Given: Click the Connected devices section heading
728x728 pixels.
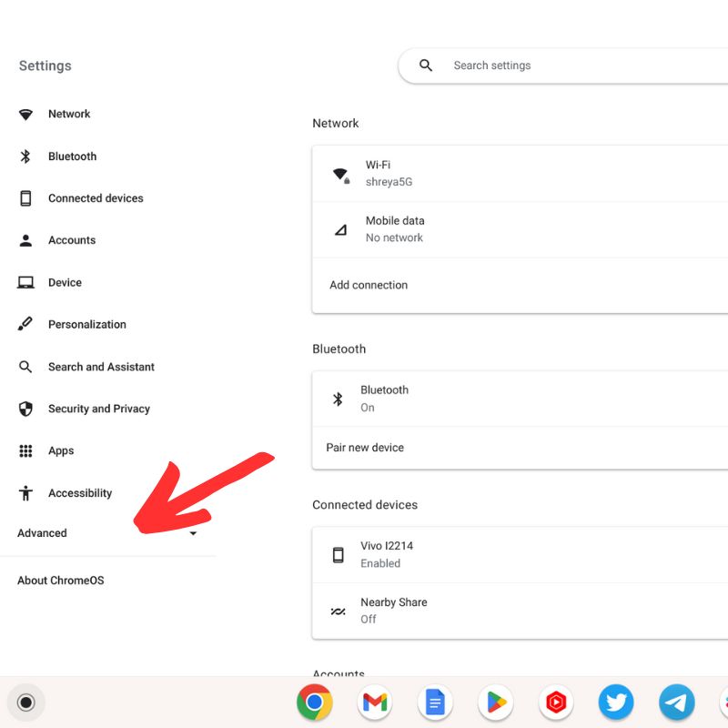Looking at the screenshot, I should (365, 505).
